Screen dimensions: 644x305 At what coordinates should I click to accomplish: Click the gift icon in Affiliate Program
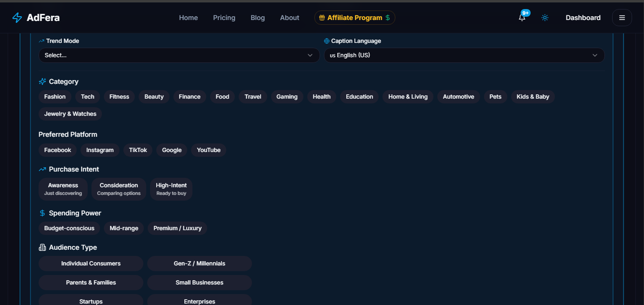click(322, 18)
